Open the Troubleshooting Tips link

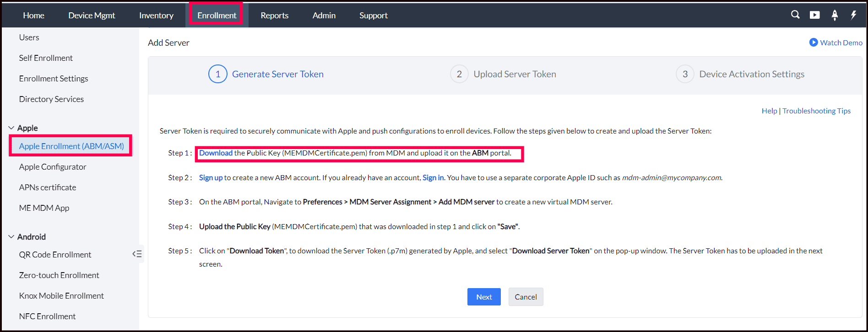[816, 111]
